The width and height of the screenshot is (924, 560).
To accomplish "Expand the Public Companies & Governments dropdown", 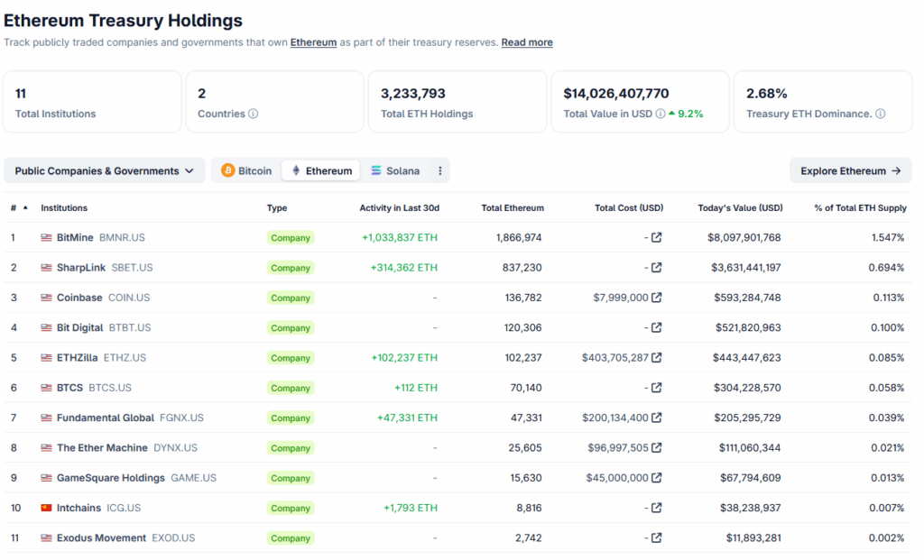I will [105, 170].
